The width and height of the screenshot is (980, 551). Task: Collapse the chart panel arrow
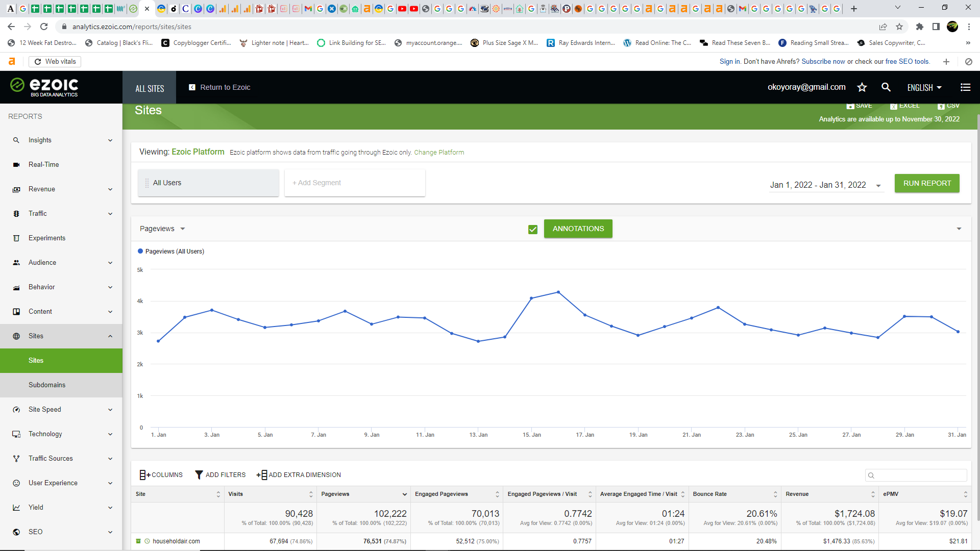[x=959, y=229]
